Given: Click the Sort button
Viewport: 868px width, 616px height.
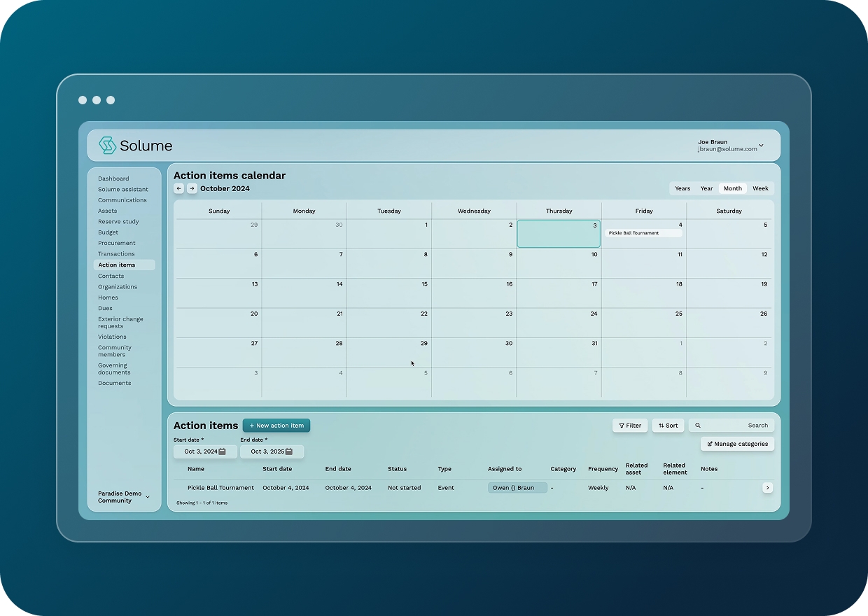Looking at the screenshot, I should (x=668, y=426).
